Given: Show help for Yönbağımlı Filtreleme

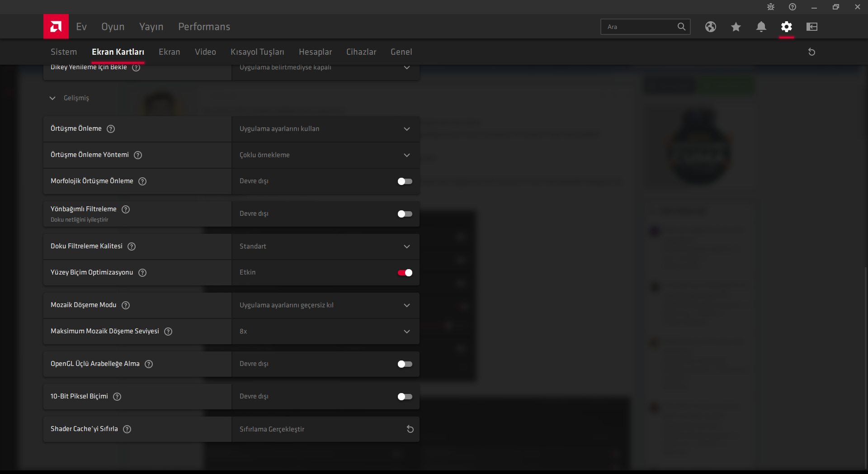Looking at the screenshot, I should [126, 209].
